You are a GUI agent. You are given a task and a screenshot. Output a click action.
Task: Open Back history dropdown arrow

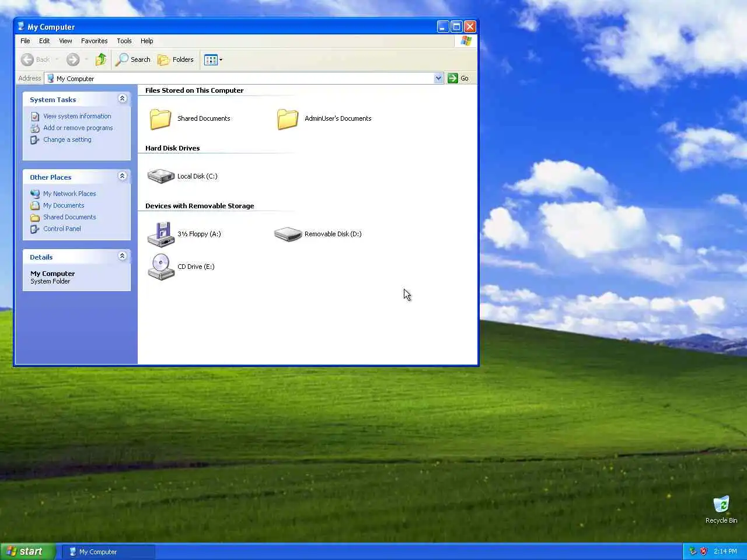click(x=57, y=60)
